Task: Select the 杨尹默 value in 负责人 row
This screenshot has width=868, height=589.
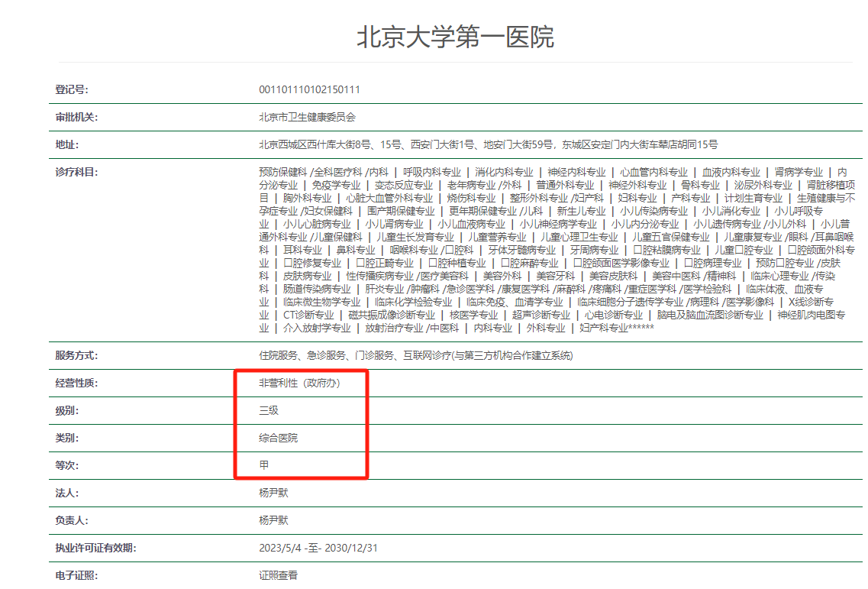Action: [273, 520]
